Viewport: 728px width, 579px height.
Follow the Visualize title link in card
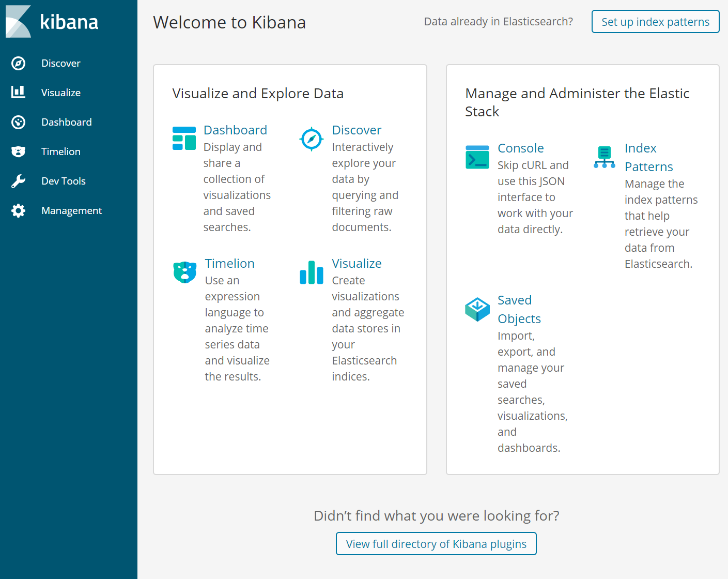pyautogui.click(x=357, y=264)
